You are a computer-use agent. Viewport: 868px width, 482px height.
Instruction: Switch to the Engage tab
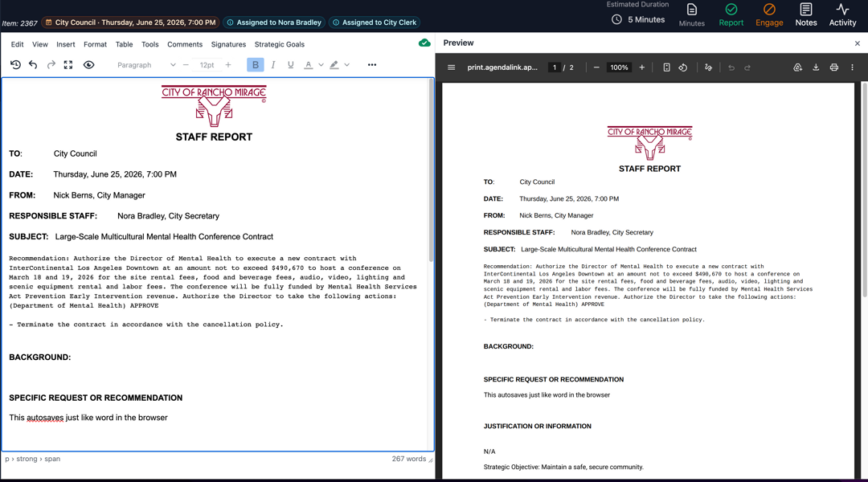click(769, 15)
